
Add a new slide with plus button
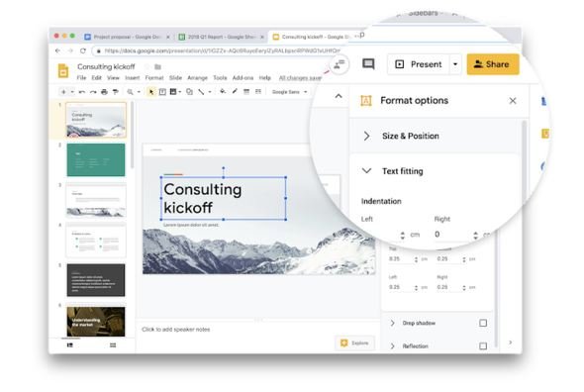pos(63,92)
